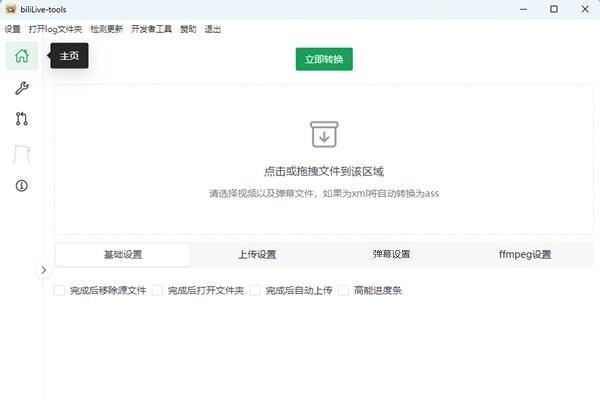Click the archive box icon in drop zone
The image size is (600, 400).
323,135
